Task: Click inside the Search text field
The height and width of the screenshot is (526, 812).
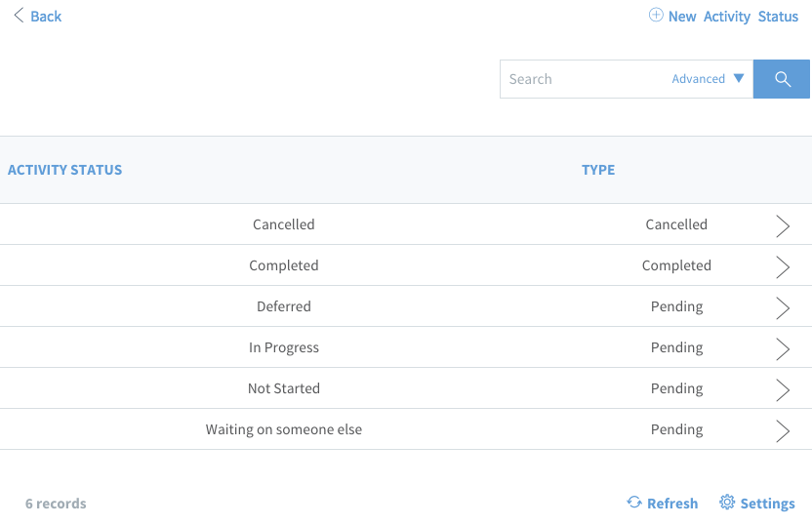Action: tap(586, 79)
